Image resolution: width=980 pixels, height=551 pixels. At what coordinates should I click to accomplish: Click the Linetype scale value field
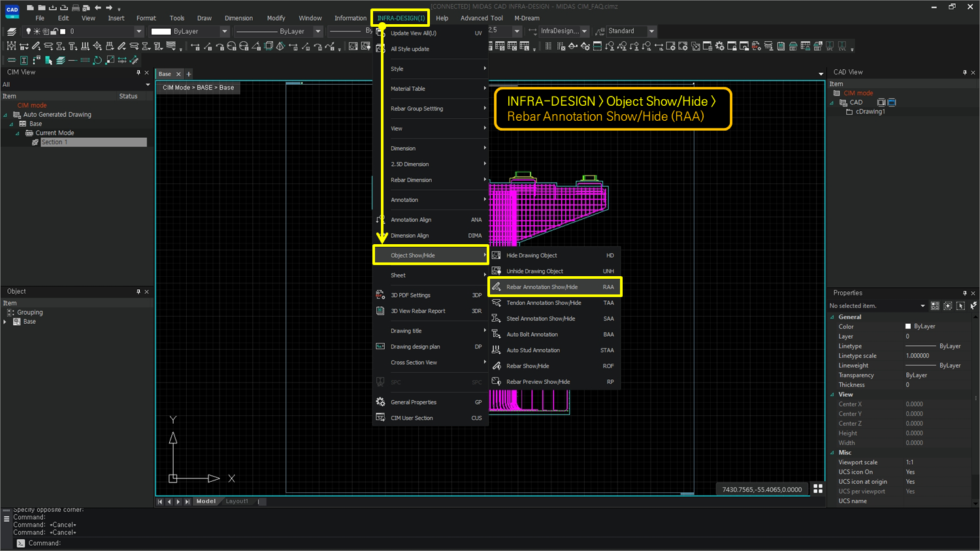pyautogui.click(x=937, y=356)
